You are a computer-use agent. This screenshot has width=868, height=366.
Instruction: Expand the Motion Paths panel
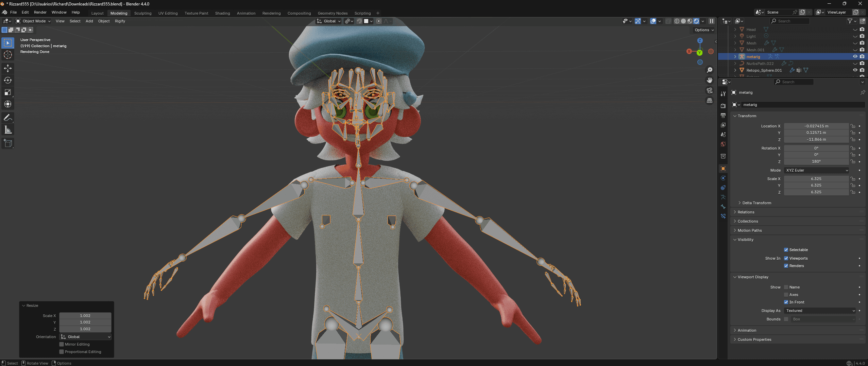tap(750, 230)
